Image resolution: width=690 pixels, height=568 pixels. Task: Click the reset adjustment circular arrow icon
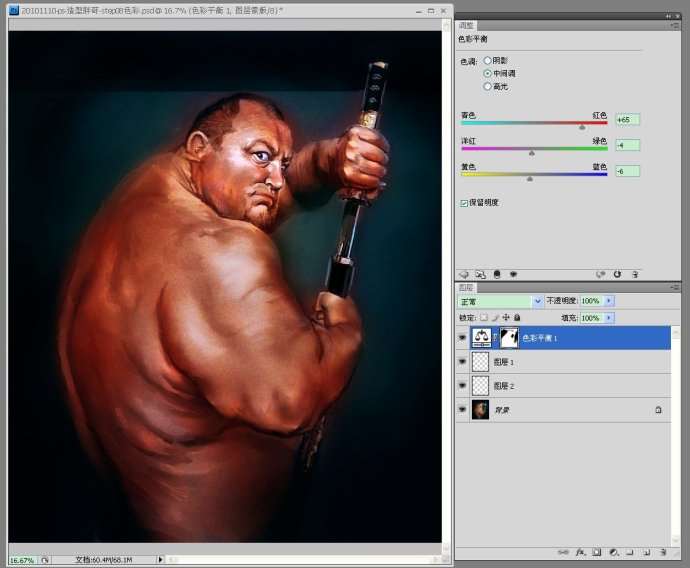pyautogui.click(x=617, y=275)
